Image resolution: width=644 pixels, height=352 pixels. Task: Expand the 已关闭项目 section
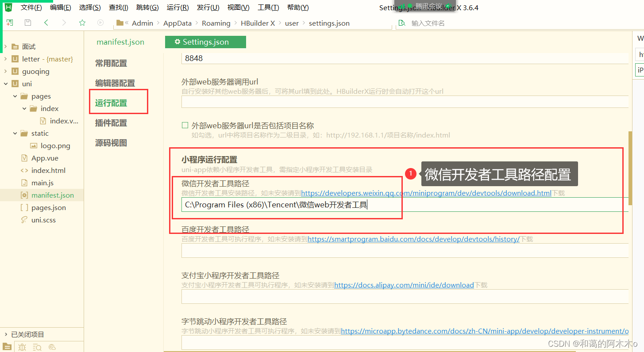[x=6, y=334]
